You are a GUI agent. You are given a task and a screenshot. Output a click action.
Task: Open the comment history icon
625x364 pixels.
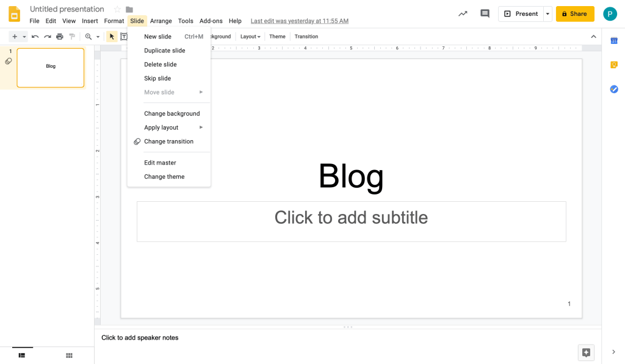pos(485,14)
